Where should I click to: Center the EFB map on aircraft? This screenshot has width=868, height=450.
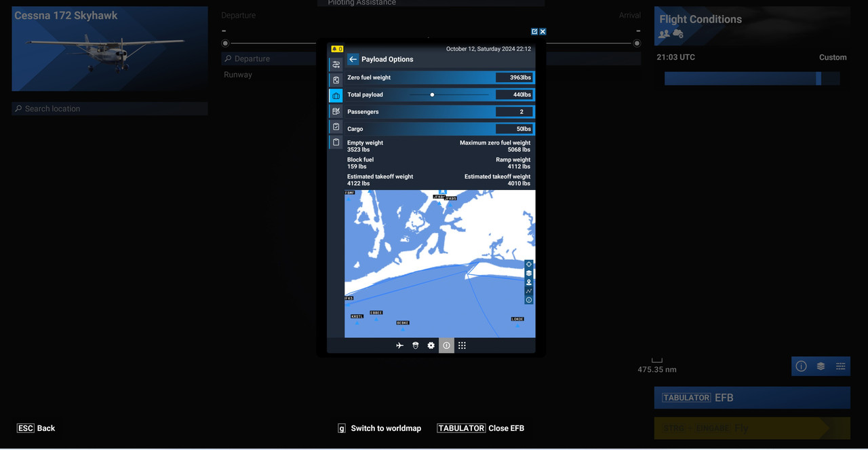click(x=529, y=264)
